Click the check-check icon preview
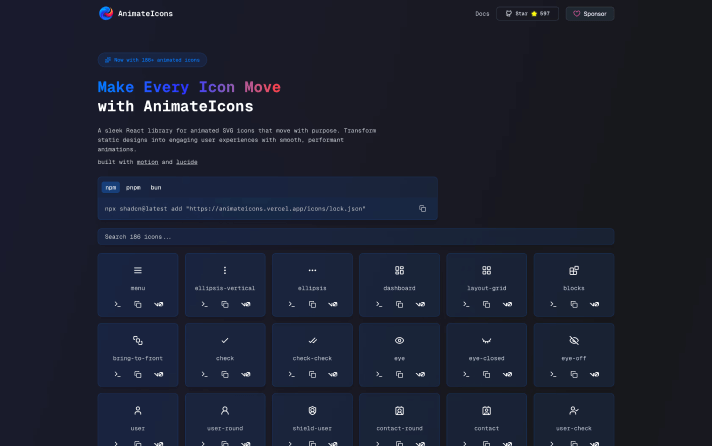 (312, 341)
